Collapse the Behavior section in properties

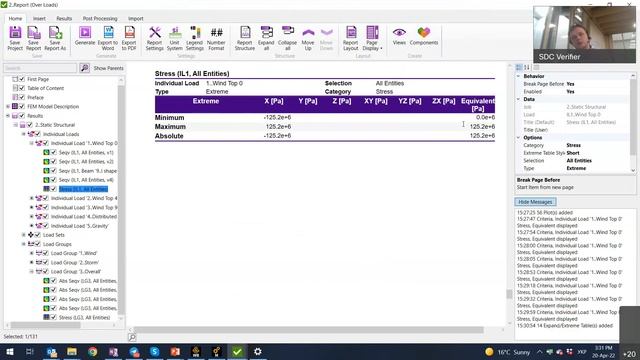click(x=519, y=76)
